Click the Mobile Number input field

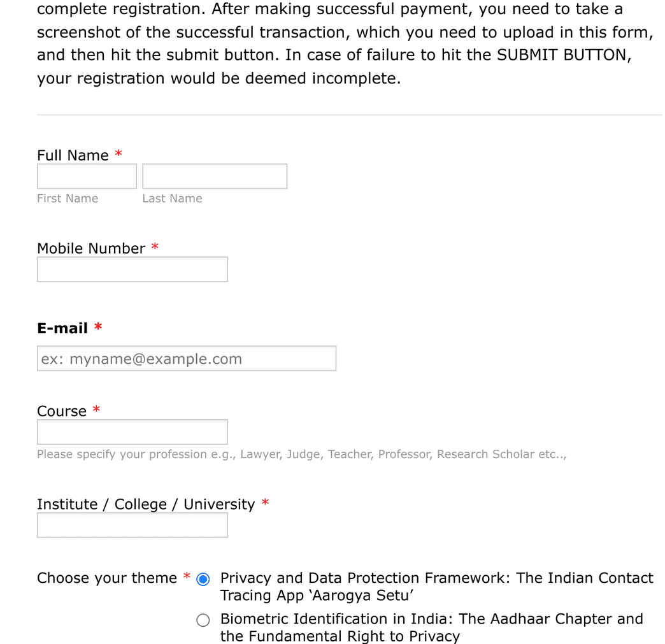(132, 269)
